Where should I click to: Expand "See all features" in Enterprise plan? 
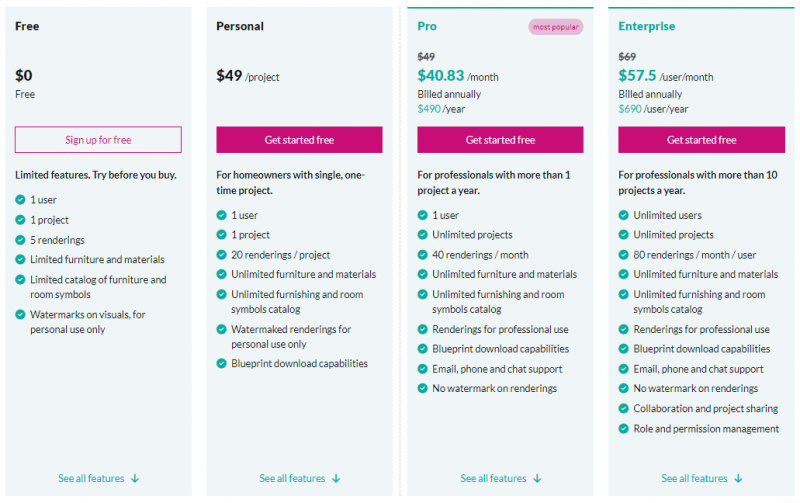(701, 478)
